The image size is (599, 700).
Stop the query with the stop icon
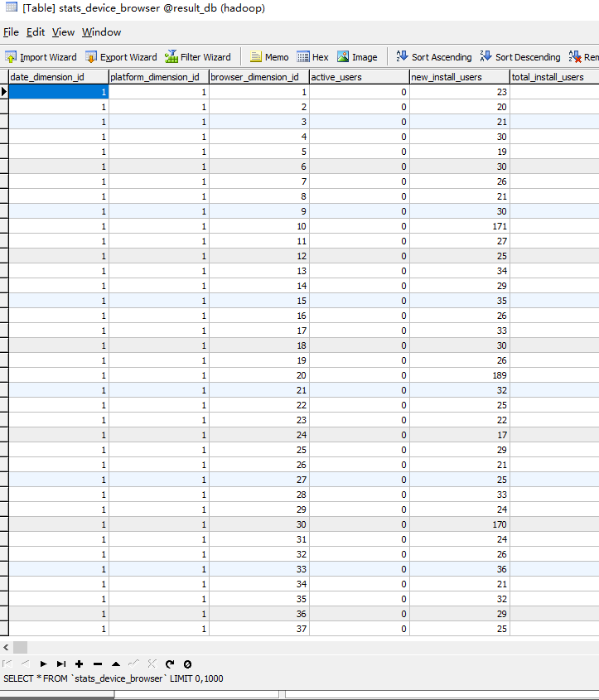pyautogui.click(x=187, y=664)
